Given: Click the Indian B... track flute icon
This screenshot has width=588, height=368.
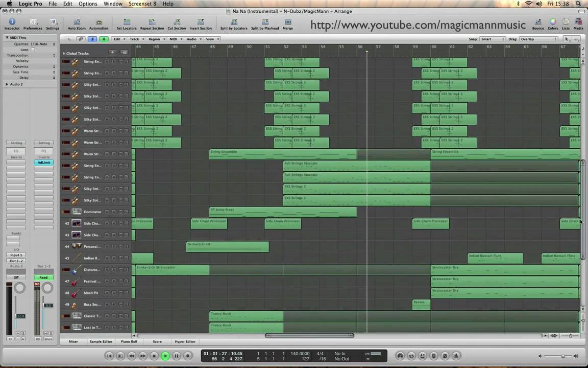Looking at the screenshot, I should click(x=77, y=258).
